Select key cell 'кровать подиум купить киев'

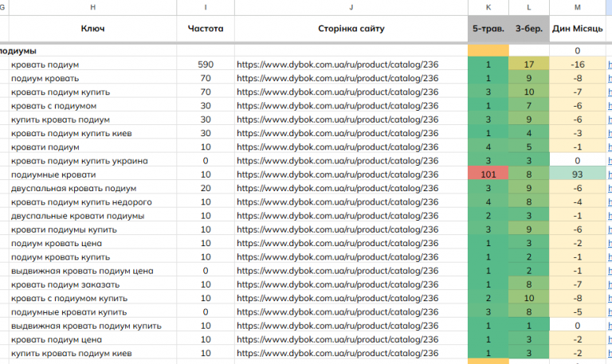pos(92,133)
